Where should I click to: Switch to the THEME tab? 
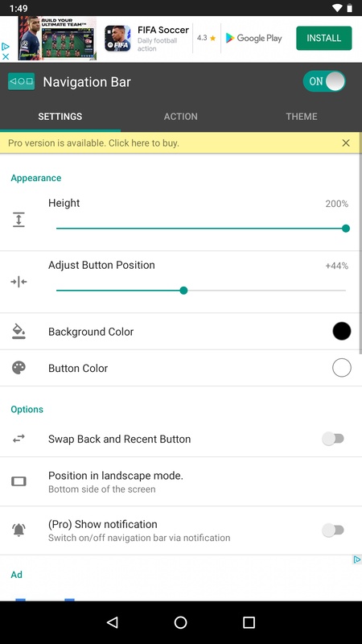point(302,117)
